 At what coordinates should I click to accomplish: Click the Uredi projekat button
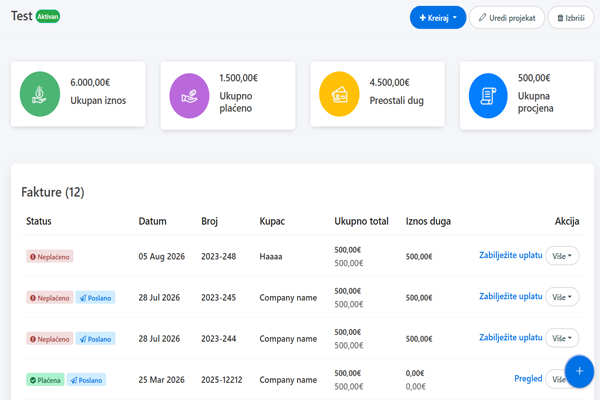(507, 18)
